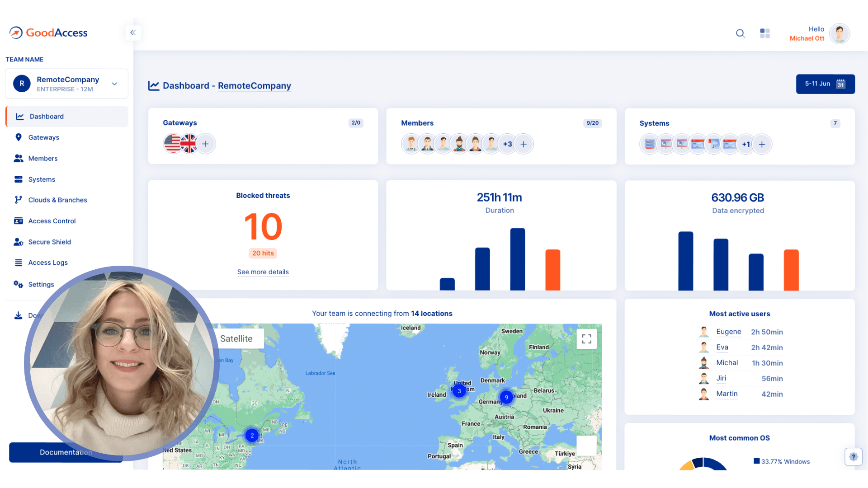This screenshot has height=488, width=868.
Task: Click Dashboard - RemoteCompany heading link
Action: coord(254,86)
